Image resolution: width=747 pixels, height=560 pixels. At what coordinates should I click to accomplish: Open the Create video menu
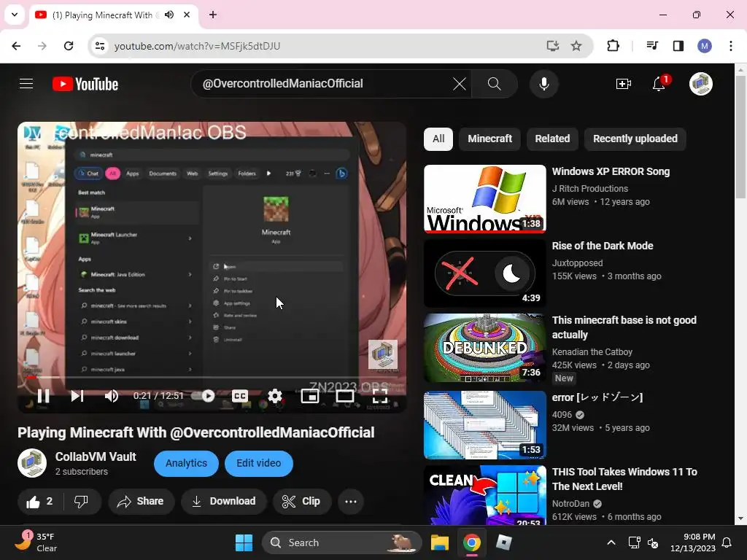pyautogui.click(x=623, y=84)
